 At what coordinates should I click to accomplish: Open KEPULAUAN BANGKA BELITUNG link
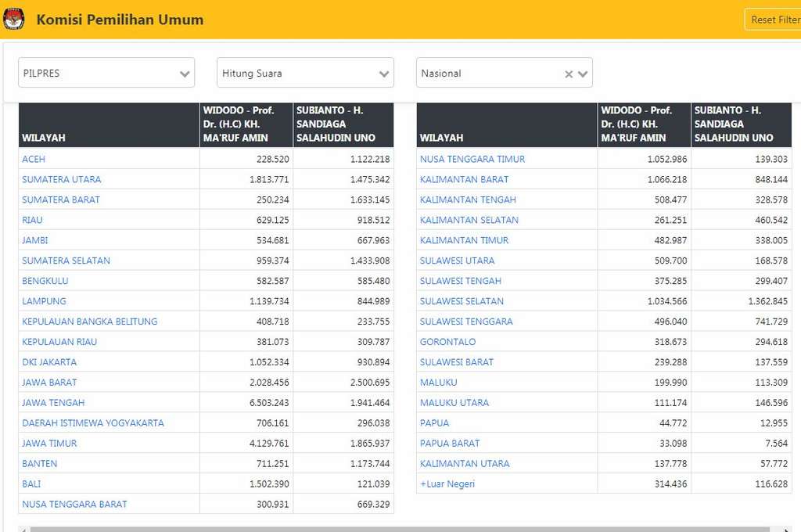tap(90, 322)
